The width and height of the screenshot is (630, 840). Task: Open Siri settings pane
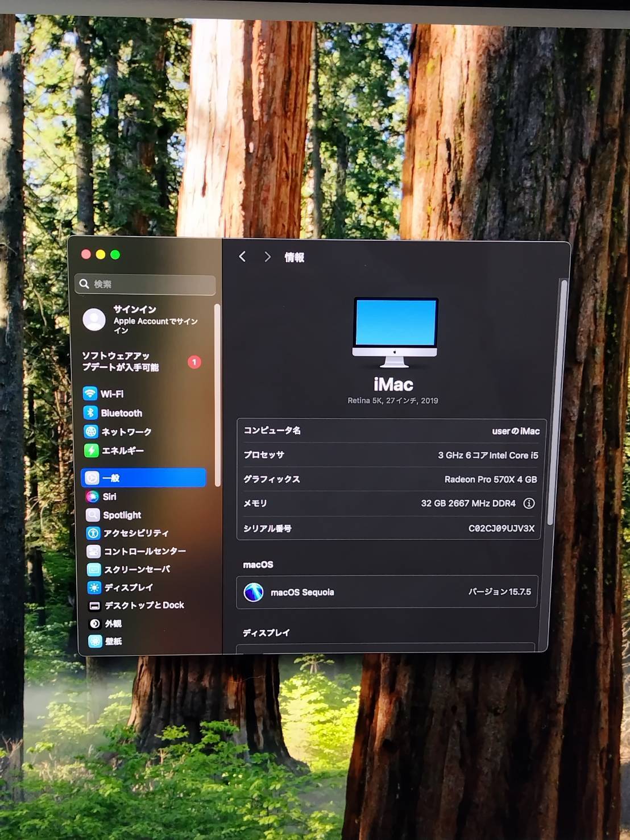tap(109, 496)
